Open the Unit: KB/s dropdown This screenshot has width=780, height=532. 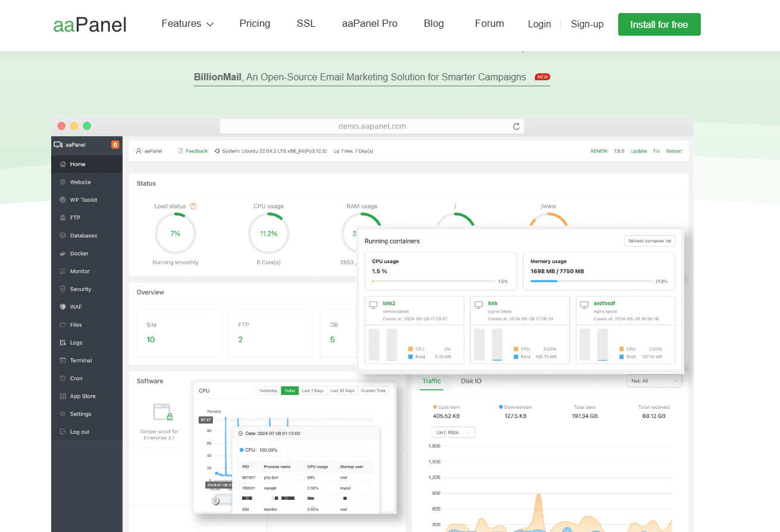pos(453,432)
